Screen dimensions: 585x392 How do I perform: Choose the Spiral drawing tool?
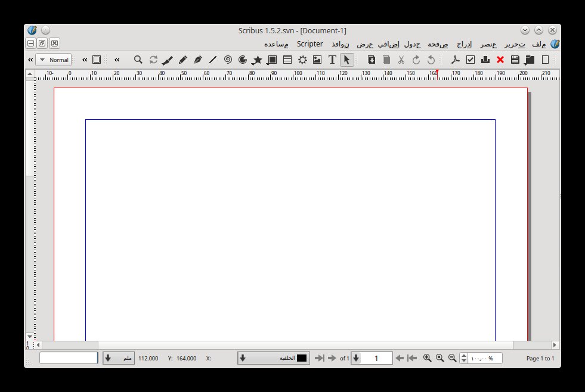point(228,60)
